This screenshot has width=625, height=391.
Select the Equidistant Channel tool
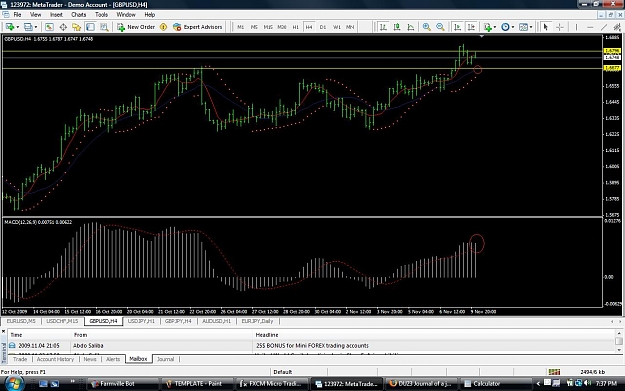click(x=617, y=27)
